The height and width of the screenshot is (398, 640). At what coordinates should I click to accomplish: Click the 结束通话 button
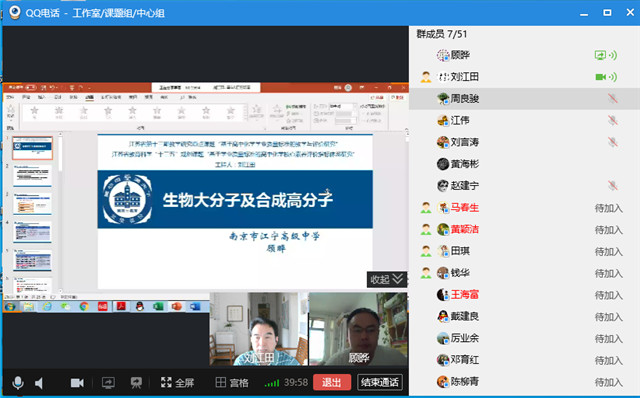[380, 382]
